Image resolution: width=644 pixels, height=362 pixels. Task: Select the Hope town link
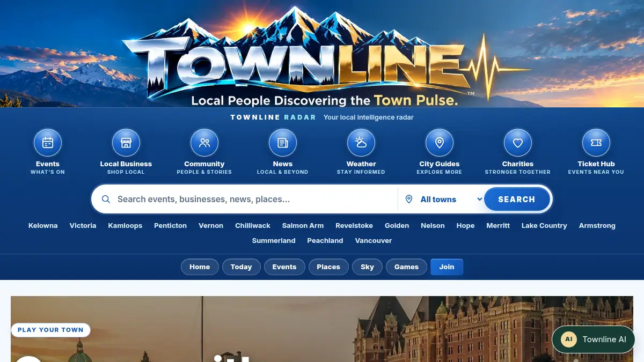pyautogui.click(x=465, y=225)
